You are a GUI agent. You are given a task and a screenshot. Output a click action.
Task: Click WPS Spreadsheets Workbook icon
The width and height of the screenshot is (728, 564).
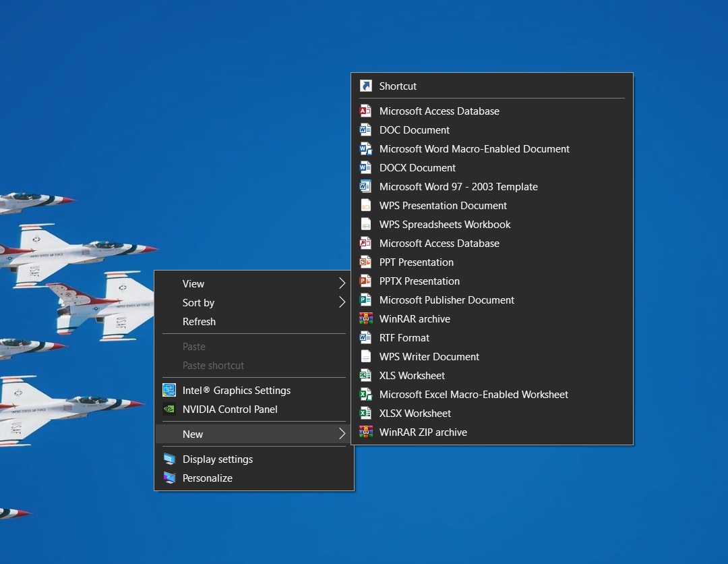(x=366, y=225)
